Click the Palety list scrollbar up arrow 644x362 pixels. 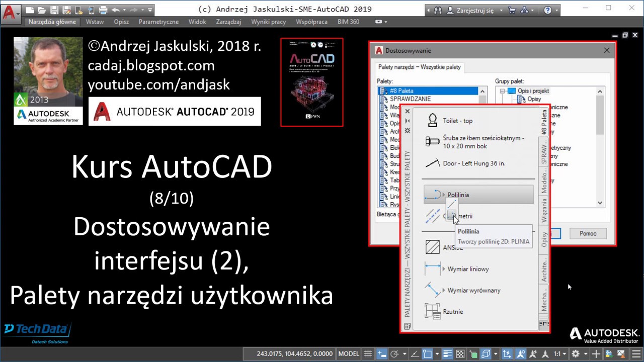483,92
